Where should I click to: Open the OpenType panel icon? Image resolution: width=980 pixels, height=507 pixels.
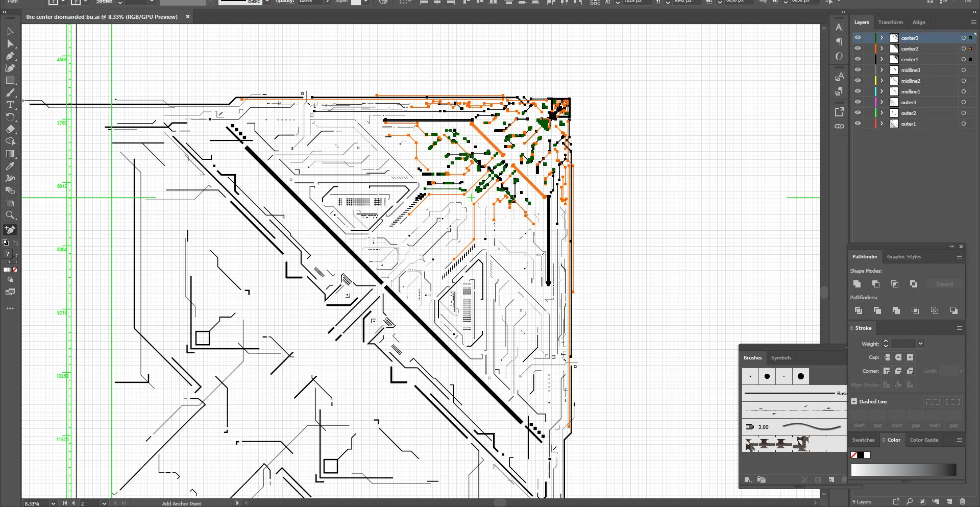pos(839,56)
